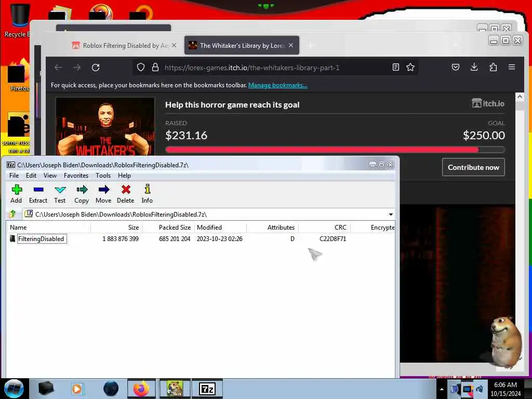
Task: Open the Tools menu in 7-Zip
Action: [103, 176]
